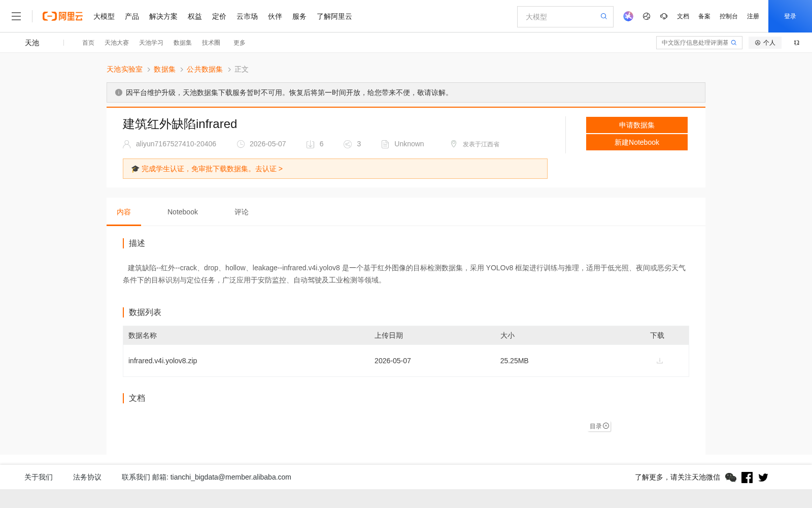Click the magnifier icon in 大模型 search box
The width and height of the screenshot is (812, 508).
tap(603, 16)
